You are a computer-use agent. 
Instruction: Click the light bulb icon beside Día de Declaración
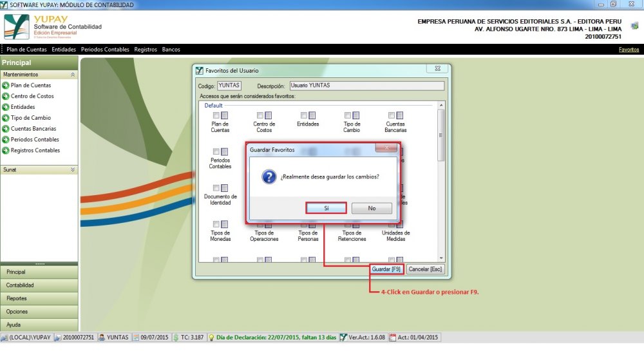tap(211, 338)
